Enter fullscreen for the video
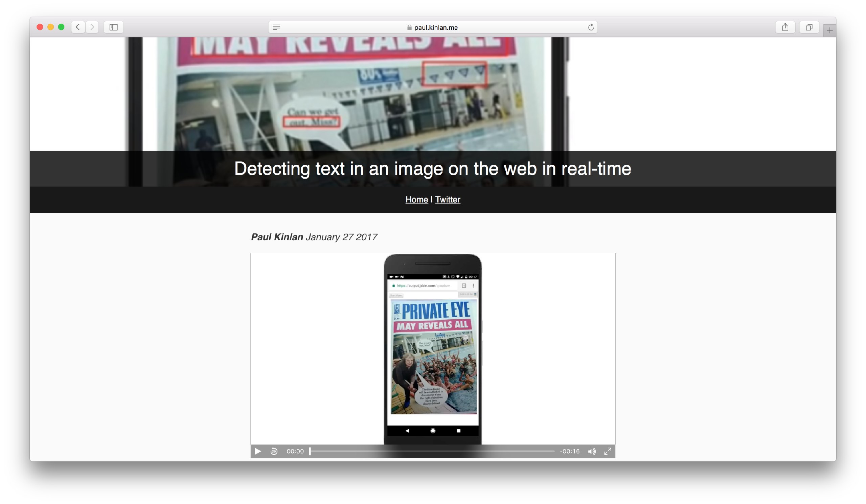Image resolution: width=866 pixels, height=504 pixels. (x=608, y=452)
